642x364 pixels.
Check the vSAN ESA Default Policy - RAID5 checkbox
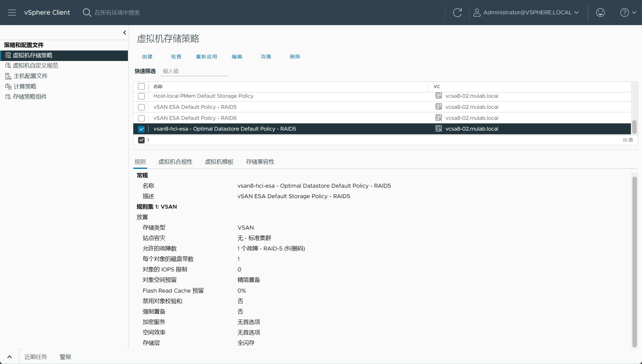(x=141, y=107)
